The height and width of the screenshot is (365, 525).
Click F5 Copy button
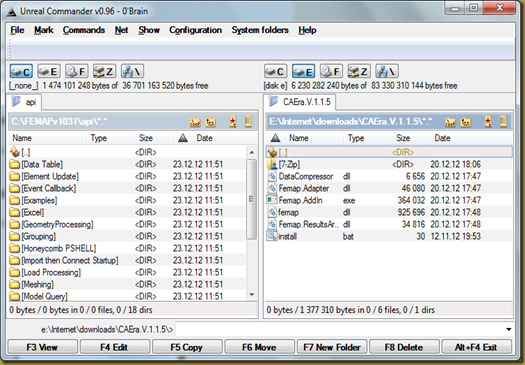point(187,347)
